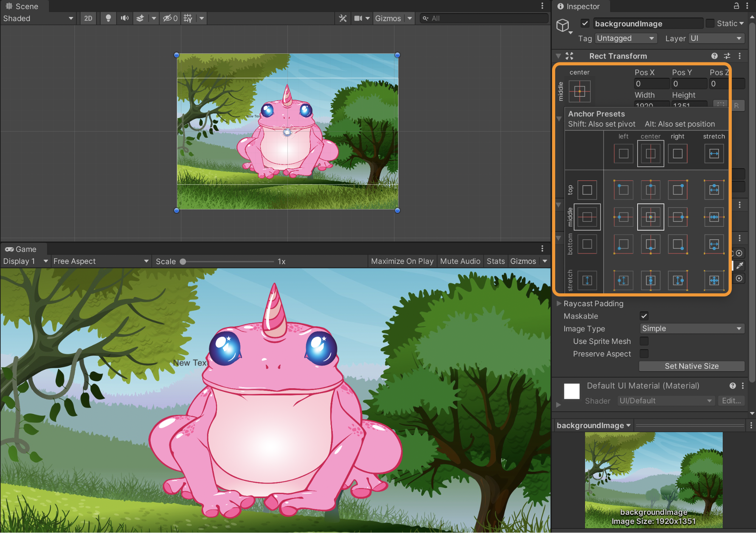The image size is (756, 533).
Task: Toggle scene lighting bulb icon
Action: 108,18
